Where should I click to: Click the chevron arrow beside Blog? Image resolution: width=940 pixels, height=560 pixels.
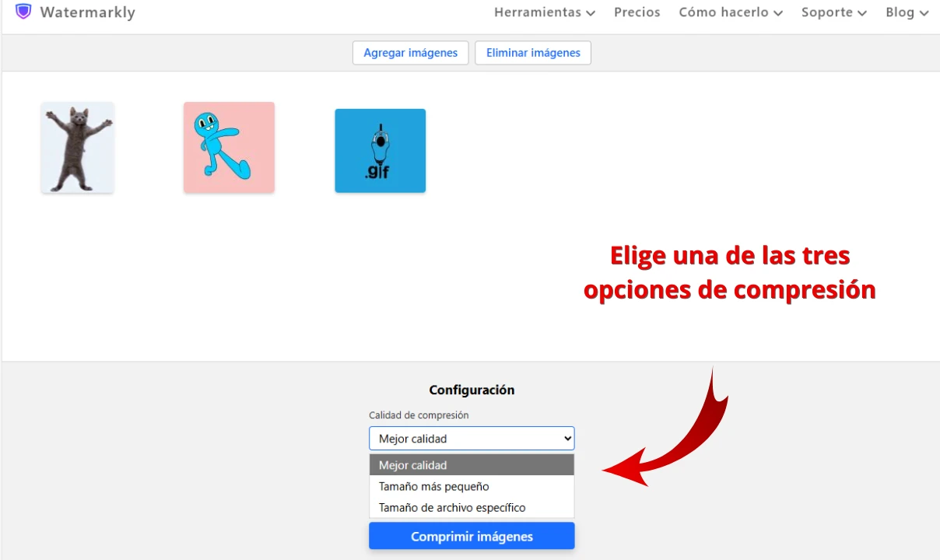924,13
